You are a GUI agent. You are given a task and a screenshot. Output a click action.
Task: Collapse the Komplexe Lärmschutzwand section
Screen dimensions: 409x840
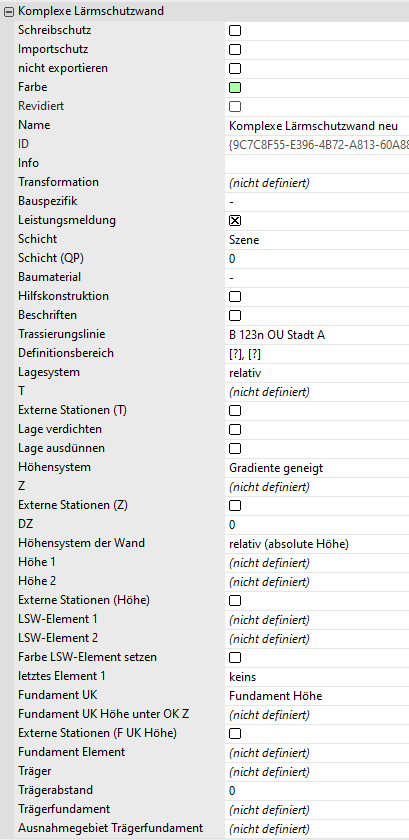[9, 11]
